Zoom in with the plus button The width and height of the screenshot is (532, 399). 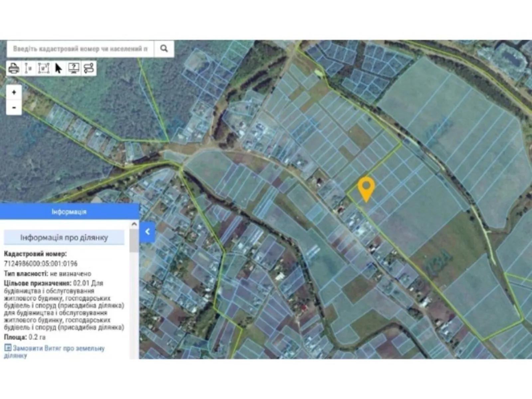[x=14, y=92]
